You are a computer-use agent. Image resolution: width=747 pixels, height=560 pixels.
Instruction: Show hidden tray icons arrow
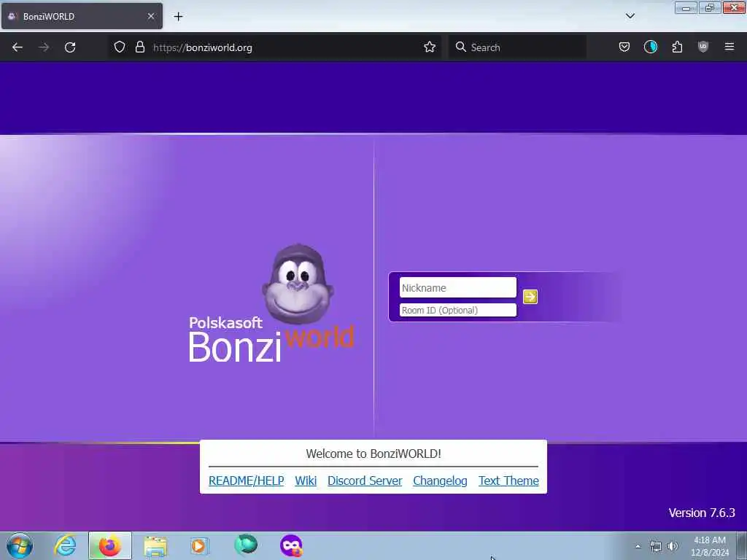point(638,546)
